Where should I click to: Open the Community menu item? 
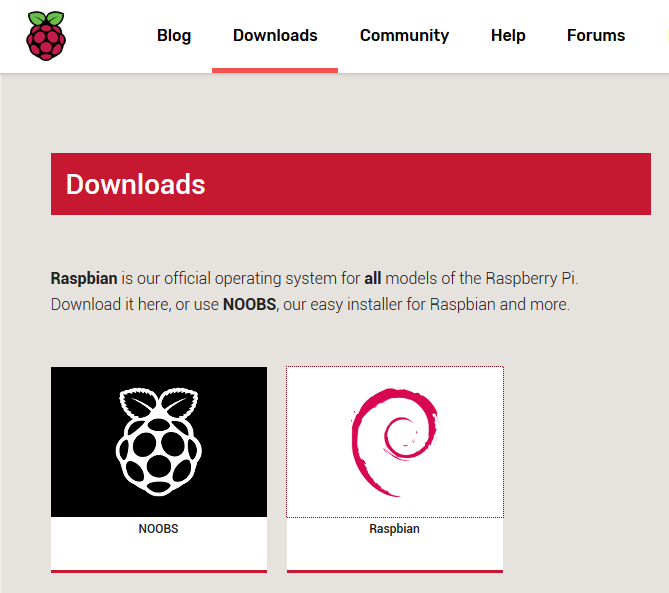[404, 35]
